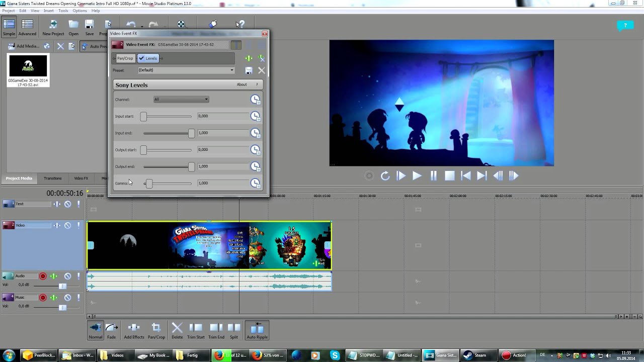Click the Redo arrow in toolbar
Screen dimensions: 644x362
click(153, 24)
